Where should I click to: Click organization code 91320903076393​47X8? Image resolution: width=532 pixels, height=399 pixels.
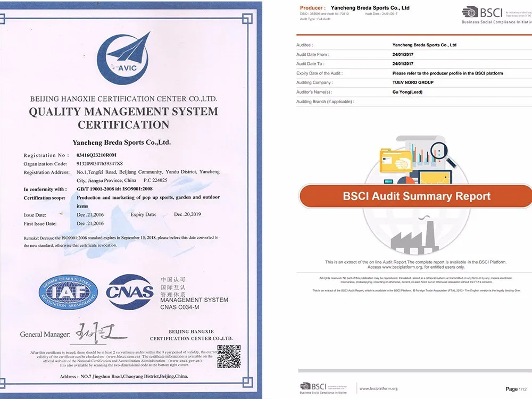pyautogui.click(x=100, y=163)
